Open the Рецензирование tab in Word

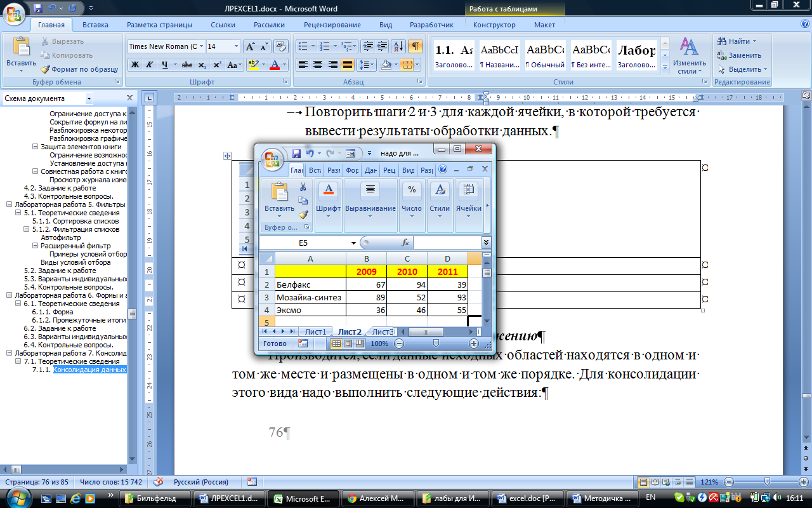[332, 25]
